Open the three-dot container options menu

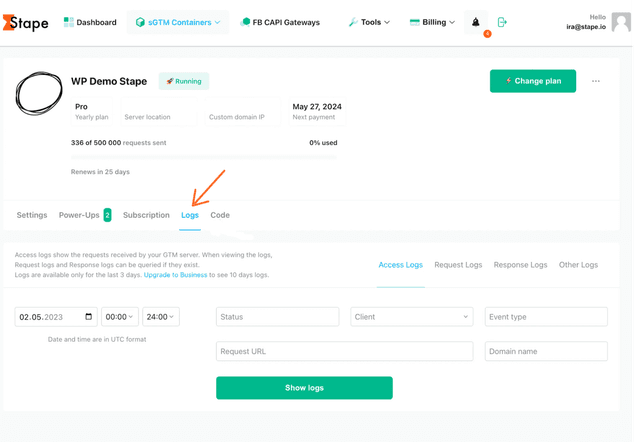[x=596, y=81]
